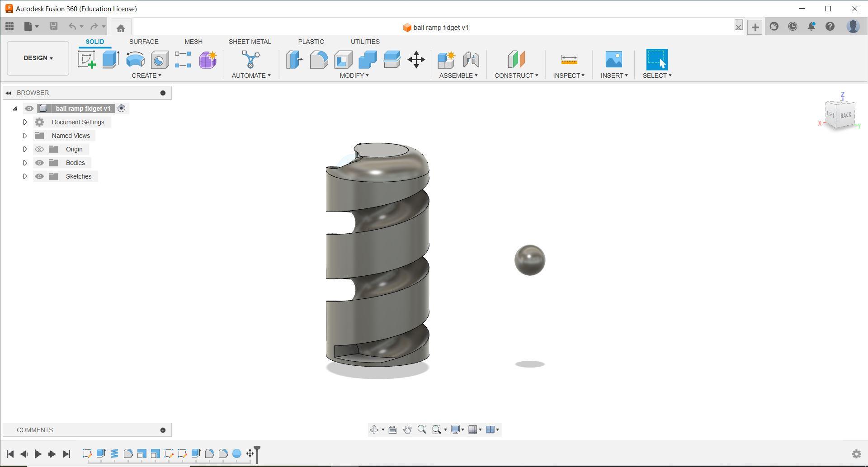Image resolution: width=868 pixels, height=467 pixels.
Task: Apply the Fillet tool from the Modify group
Action: click(319, 60)
